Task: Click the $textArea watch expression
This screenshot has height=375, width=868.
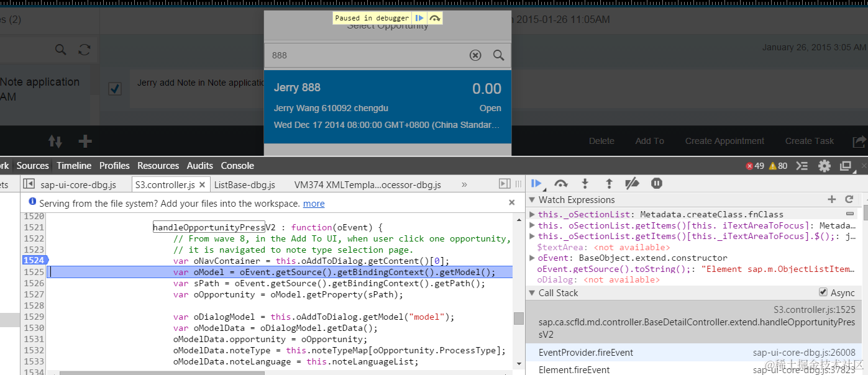Action: tap(603, 247)
